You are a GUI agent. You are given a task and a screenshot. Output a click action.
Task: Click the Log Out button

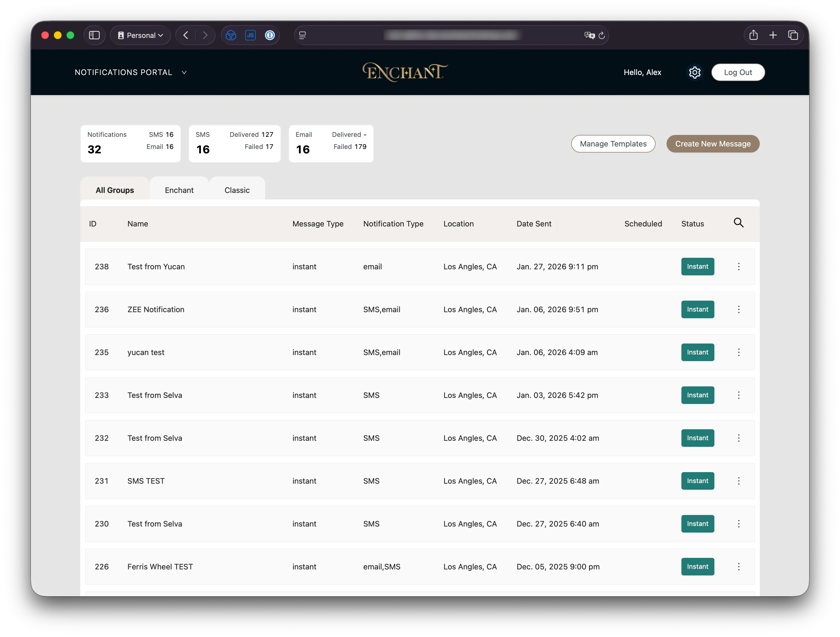[x=737, y=72]
